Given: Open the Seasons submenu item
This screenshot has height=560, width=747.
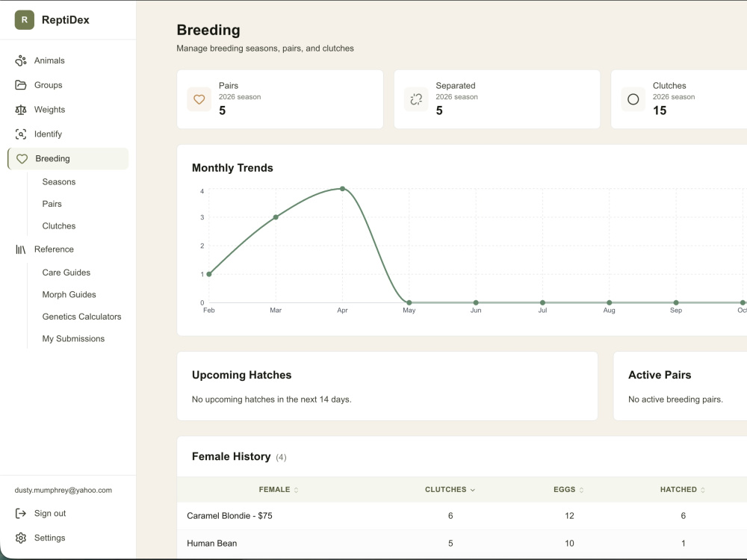Looking at the screenshot, I should click(x=58, y=182).
